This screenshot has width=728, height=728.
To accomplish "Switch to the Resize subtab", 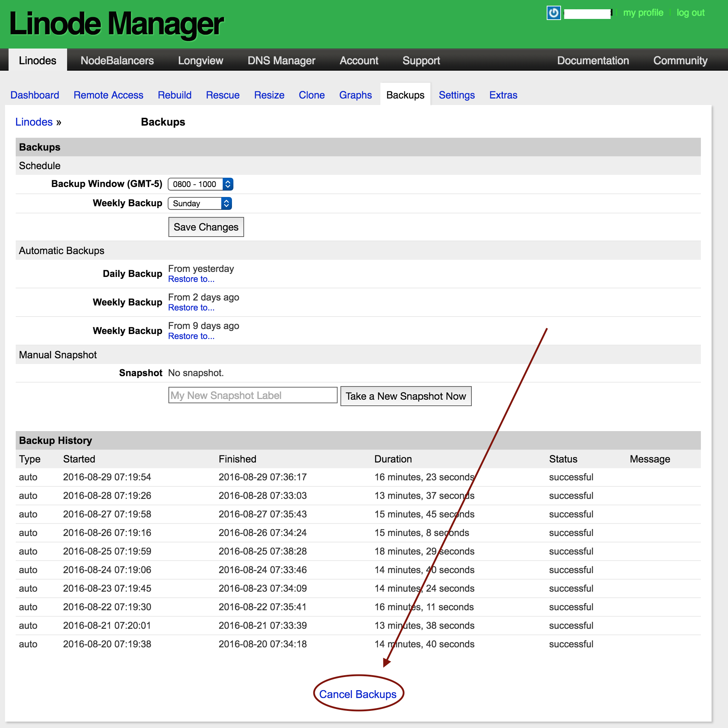I will [x=269, y=95].
